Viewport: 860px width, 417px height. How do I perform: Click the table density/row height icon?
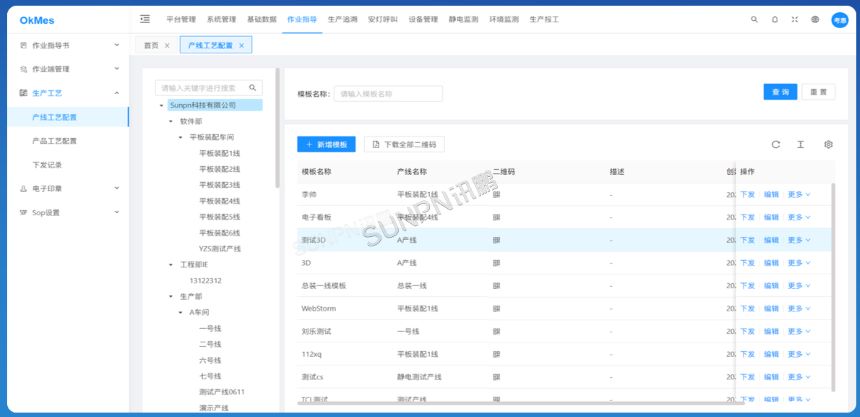(801, 145)
